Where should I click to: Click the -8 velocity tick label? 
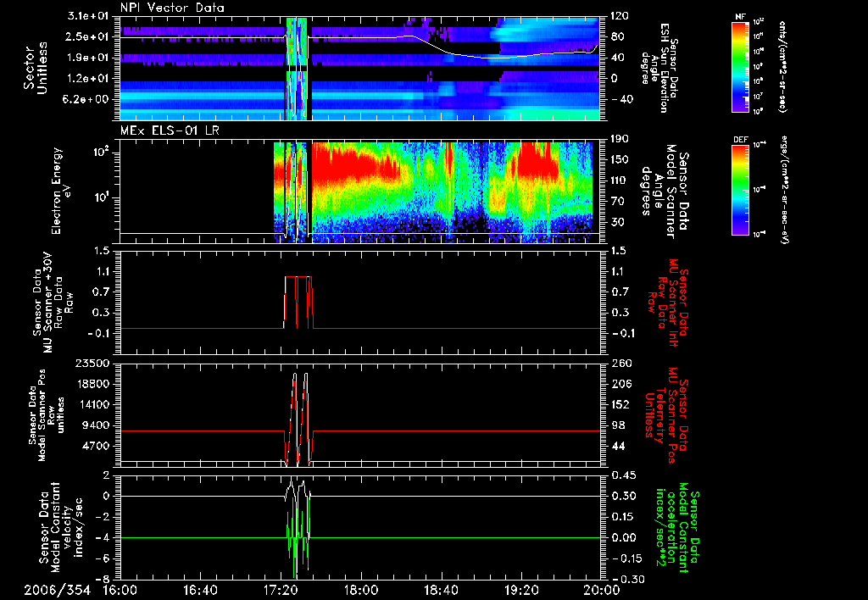(x=103, y=580)
